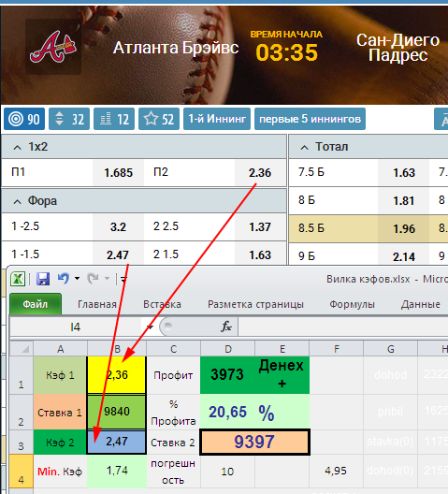This screenshot has height=494, width=448.
Task: Open the 90 markets target filter
Action: [24, 119]
